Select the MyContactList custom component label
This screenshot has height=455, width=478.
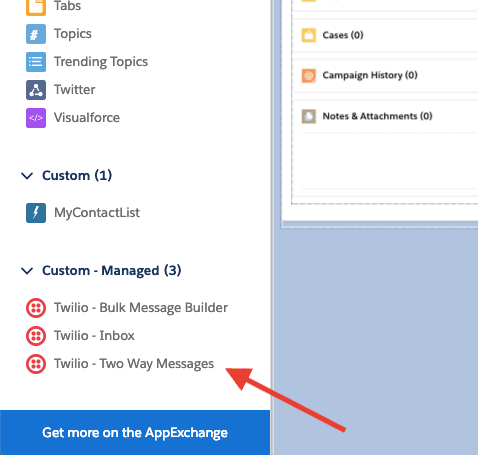click(x=97, y=213)
